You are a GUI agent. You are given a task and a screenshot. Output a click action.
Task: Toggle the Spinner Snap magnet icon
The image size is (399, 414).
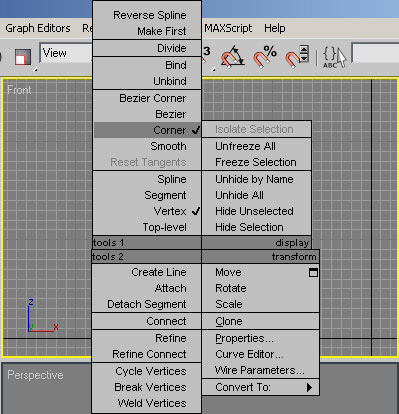297,56
